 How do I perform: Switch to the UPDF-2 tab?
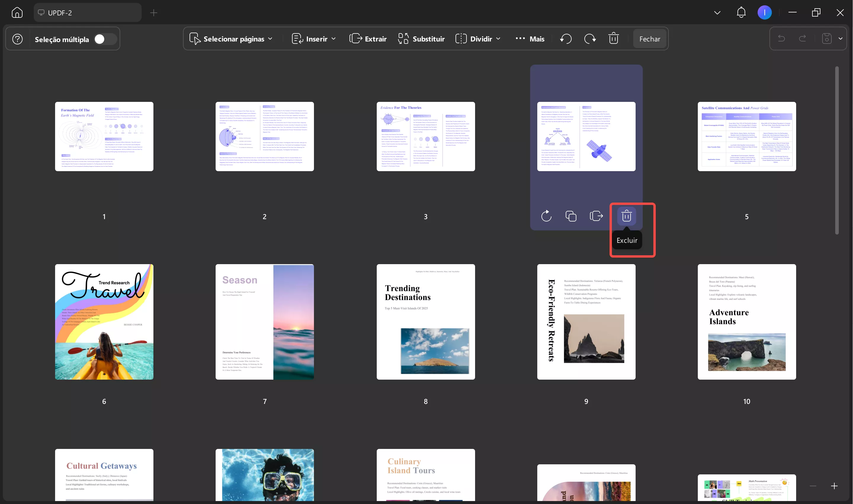click(x=87, y=13)
